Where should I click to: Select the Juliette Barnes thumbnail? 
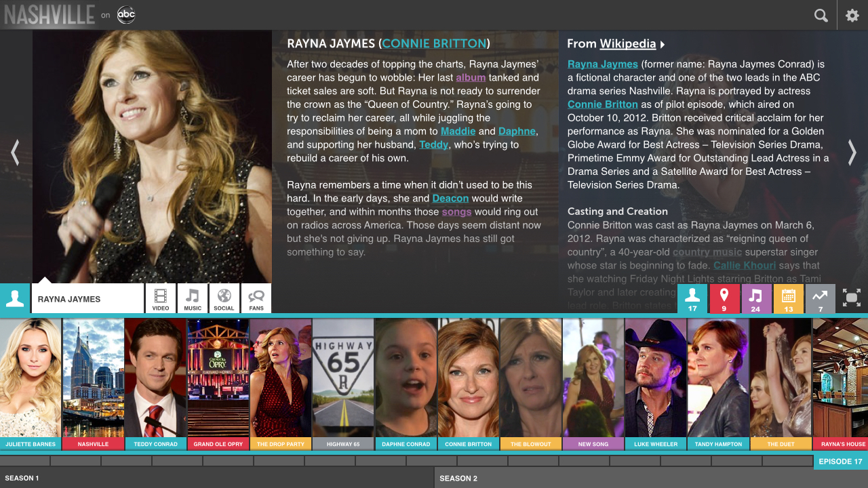[31, 384]
